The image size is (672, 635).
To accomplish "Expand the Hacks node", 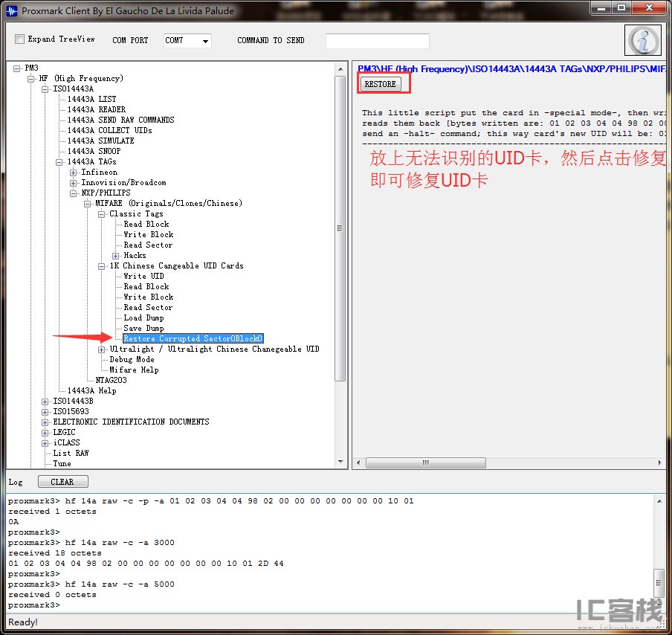I will [x=116, y=256].
